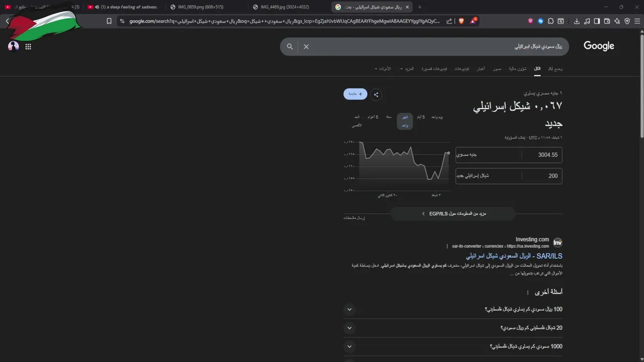This screenshot has width=644, height=362.
Task: Toggle the sidebar panel icon
Action: (597, 21)
